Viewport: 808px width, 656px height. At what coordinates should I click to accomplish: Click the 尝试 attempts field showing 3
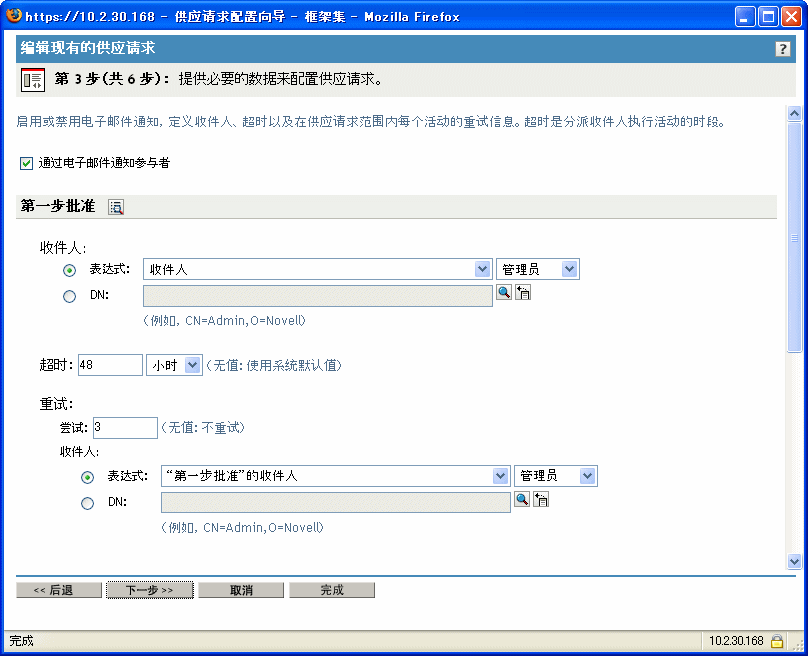click(x=124, y=427)
